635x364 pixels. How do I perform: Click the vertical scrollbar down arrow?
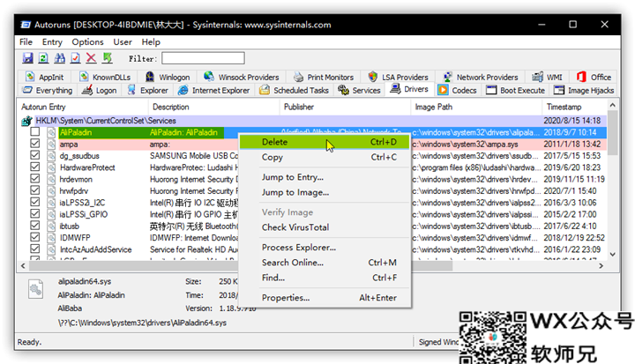[x=613, y=255]
